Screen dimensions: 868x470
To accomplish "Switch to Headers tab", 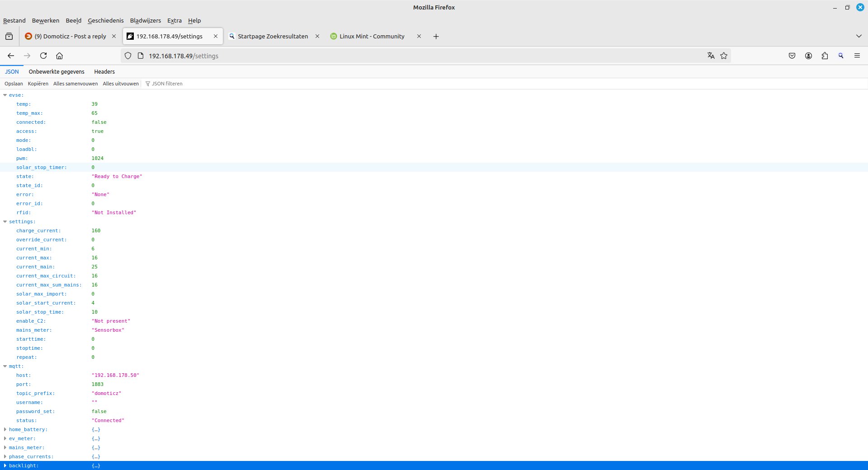I will click(x=104, y=71).
